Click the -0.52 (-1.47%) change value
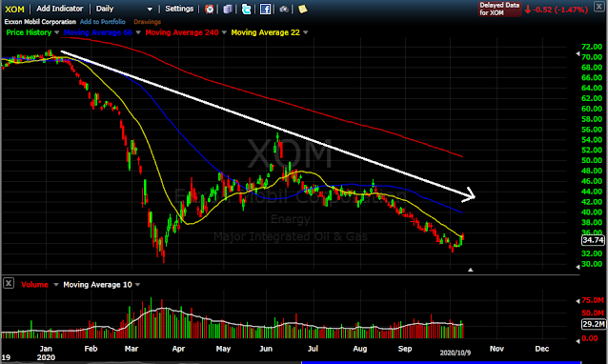The width and height of the screenshot is (608, 364). [560, 10]
